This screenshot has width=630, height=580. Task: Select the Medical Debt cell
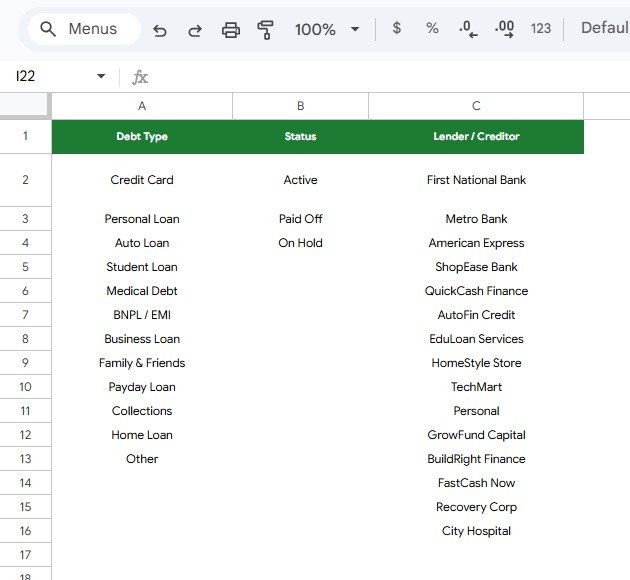[x=142, y=291]
